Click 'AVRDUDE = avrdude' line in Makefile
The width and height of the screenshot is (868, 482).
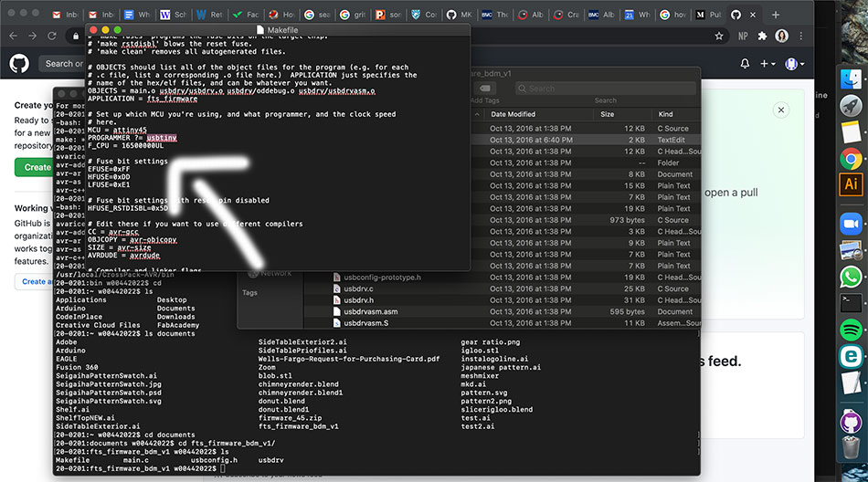click(x=123, y=256)
